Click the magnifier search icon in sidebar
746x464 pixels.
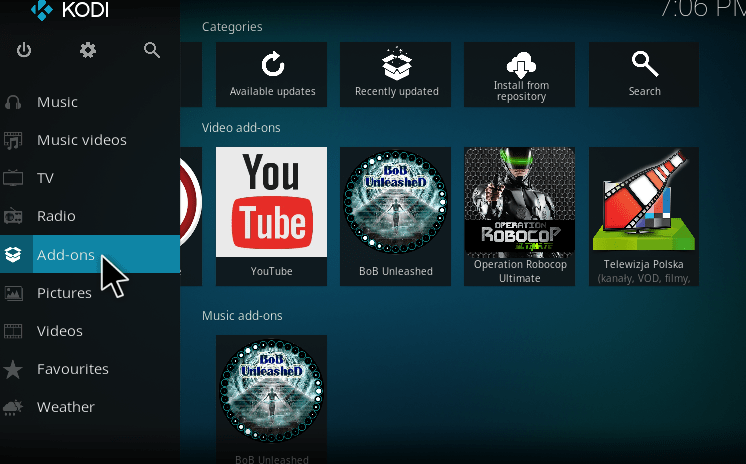(152, 50)
